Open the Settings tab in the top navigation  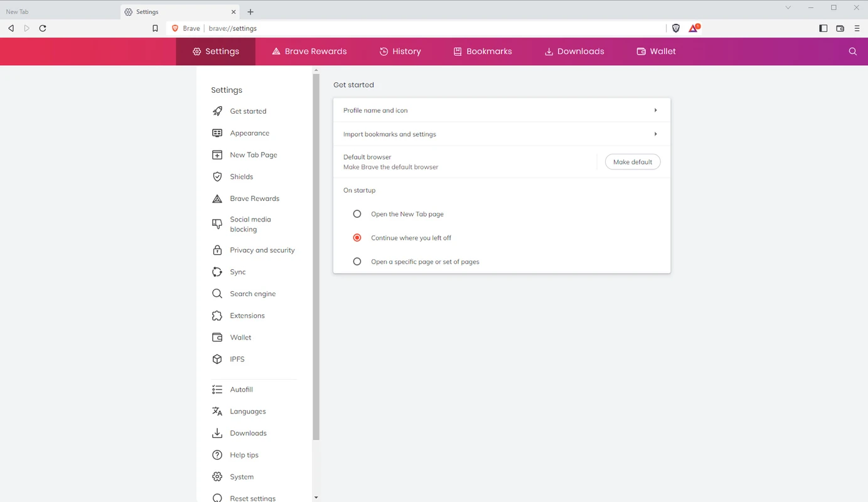(x=216, y=51)
